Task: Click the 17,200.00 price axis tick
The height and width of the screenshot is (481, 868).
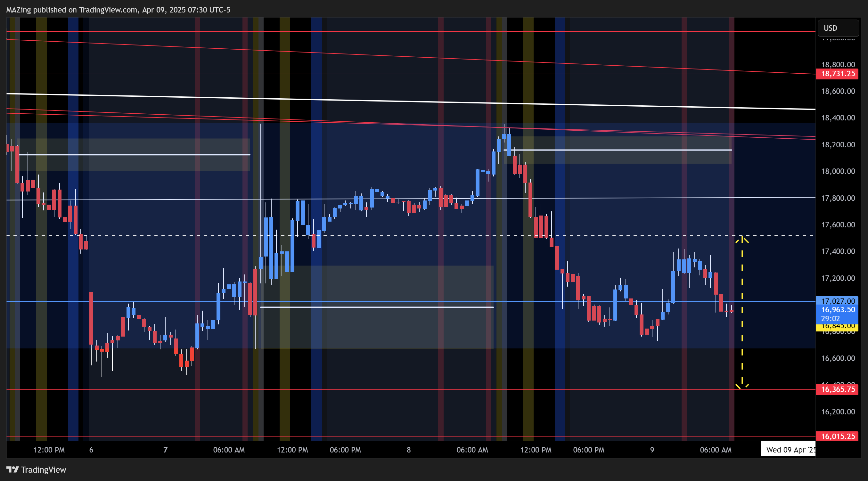Action: [x=838, y=278]
